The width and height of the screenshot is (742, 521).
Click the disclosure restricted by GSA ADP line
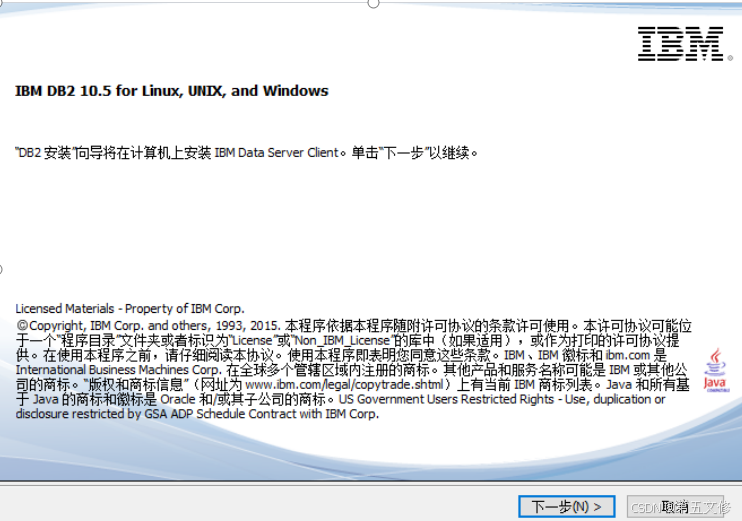click(197, 414)
